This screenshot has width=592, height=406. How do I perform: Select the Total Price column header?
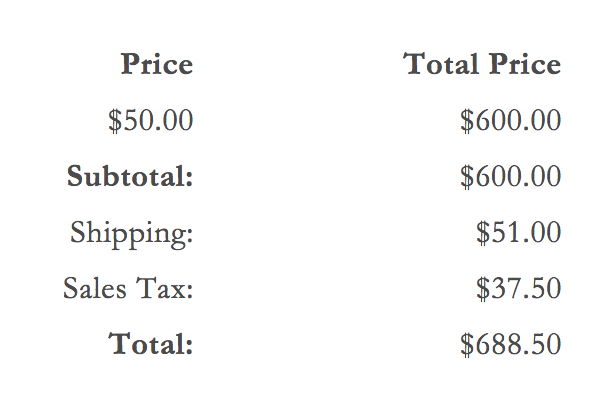[x=482, y=64]
